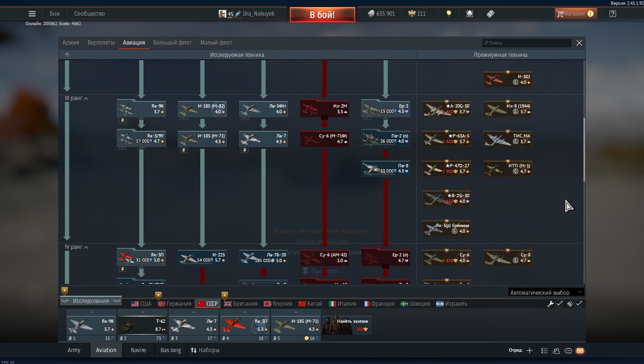644x364 pixels.
Task: Open the orange mail envelope icon
Action: (x=580, y=351)
